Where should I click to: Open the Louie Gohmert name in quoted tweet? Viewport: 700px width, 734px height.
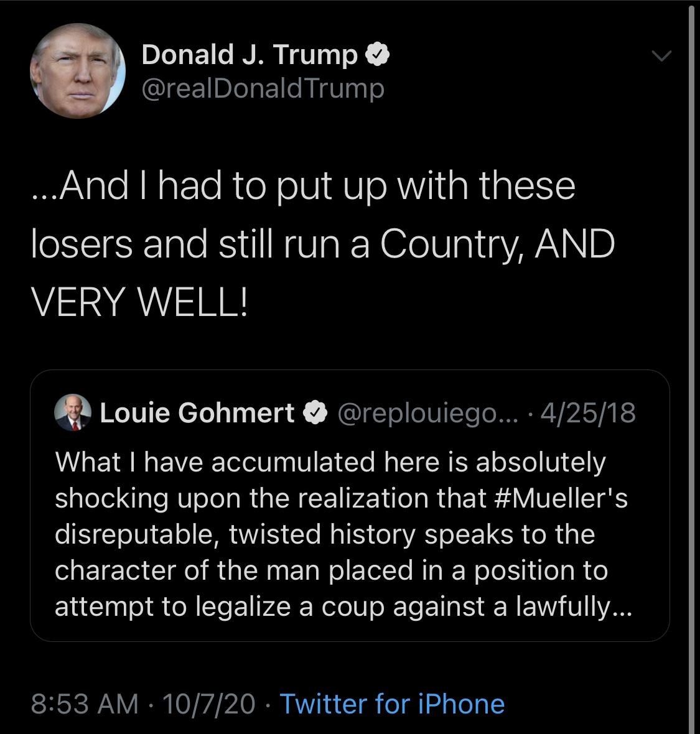tap(197, 413)
